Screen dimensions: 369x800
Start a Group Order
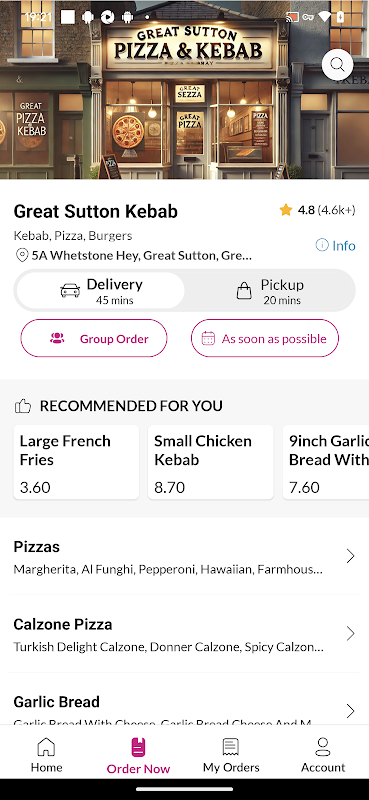[94, 338]
